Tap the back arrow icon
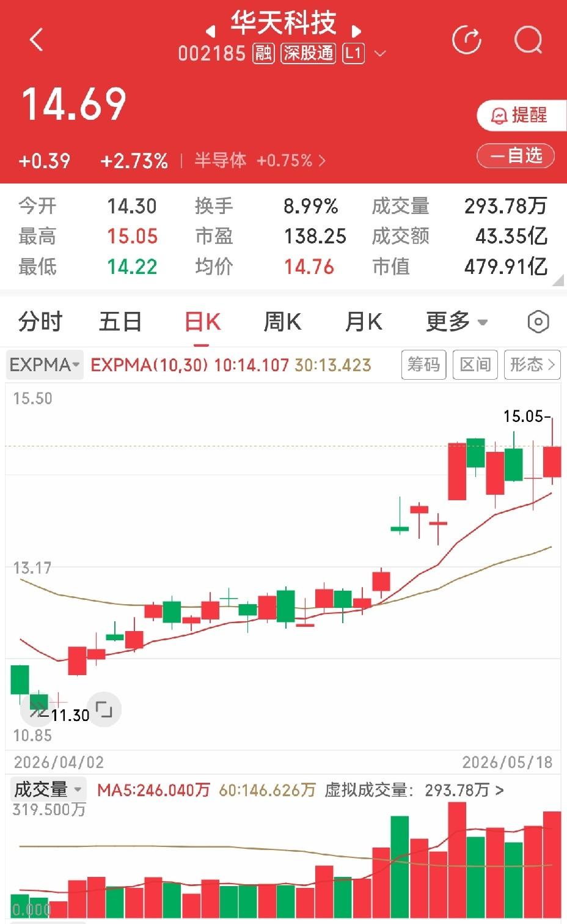This screenshot has width=567, height=924. click(x=37, y=40)
